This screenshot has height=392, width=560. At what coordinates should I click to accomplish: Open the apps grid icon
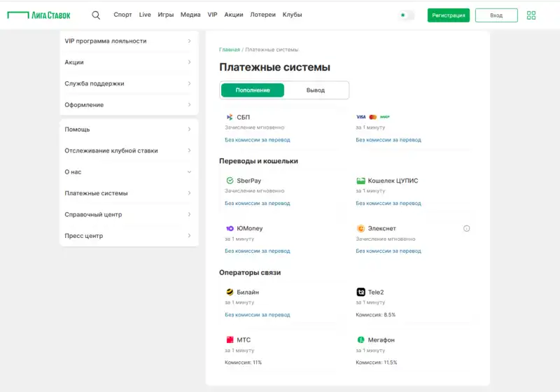coord(531,15)
